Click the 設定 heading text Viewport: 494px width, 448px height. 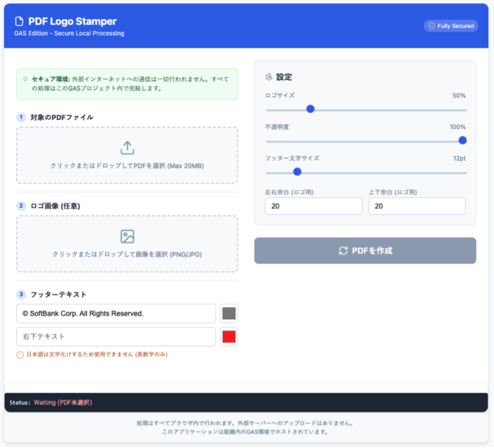tap(284, 77)
